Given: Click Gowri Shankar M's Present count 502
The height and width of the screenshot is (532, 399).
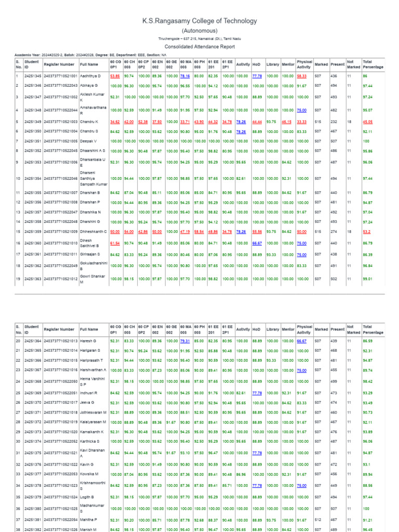Looking at the screenshot, I should tap(334, 279).
